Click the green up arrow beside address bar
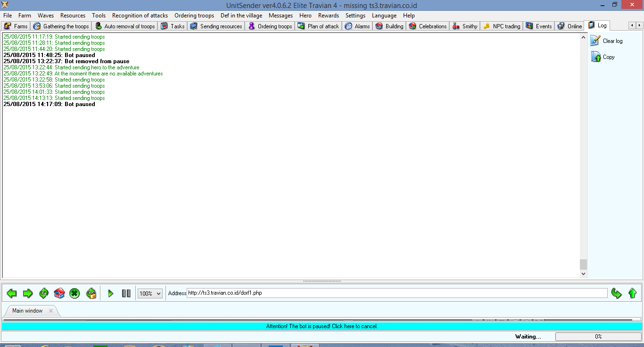644x347 pixels. pyautogui.click(x=632, y=293)
